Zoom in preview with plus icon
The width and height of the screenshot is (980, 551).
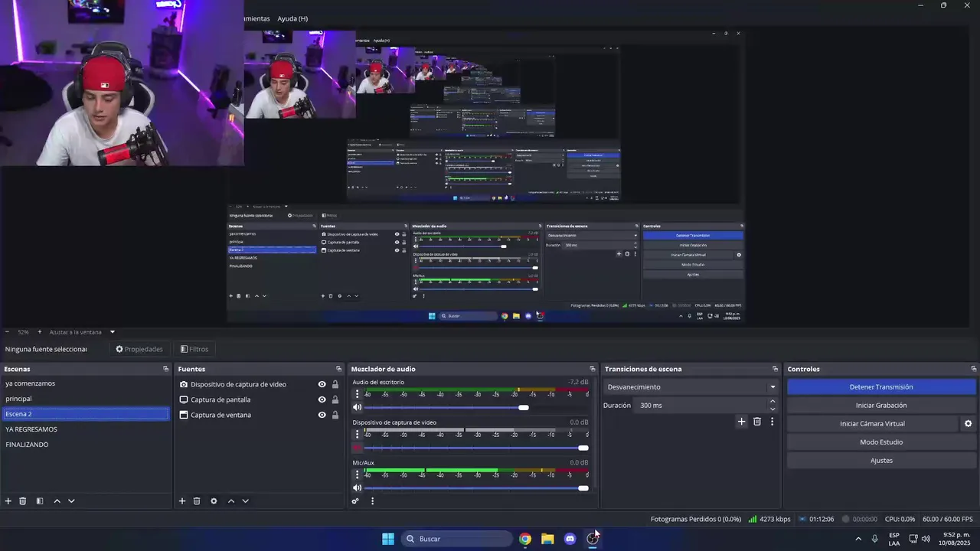[40, 332]
